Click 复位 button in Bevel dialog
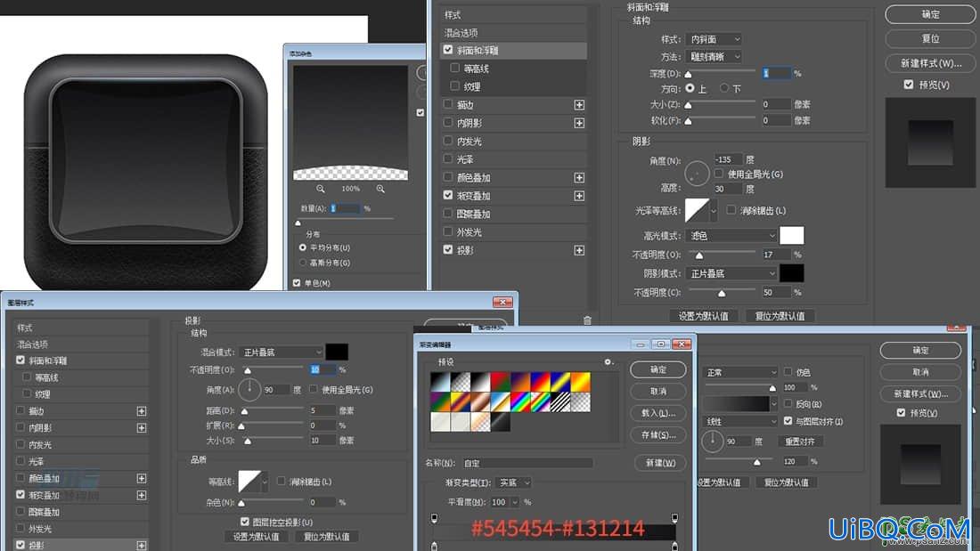This screenshot has width=980, height=551. [x=931, y=39]
